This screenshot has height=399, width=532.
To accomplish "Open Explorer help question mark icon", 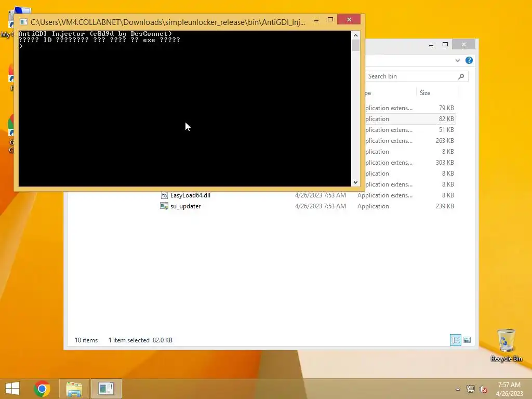I will coord(469,60).
